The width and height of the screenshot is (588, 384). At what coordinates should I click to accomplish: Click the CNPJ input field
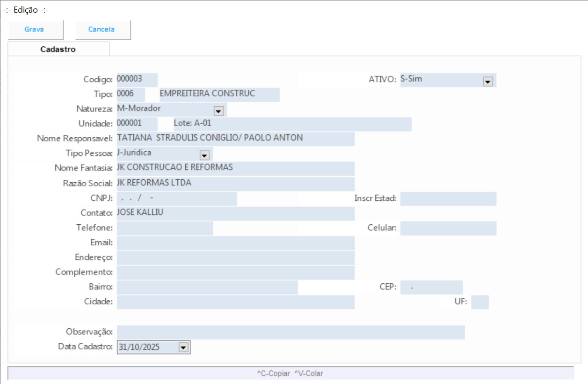coord(176,199)
